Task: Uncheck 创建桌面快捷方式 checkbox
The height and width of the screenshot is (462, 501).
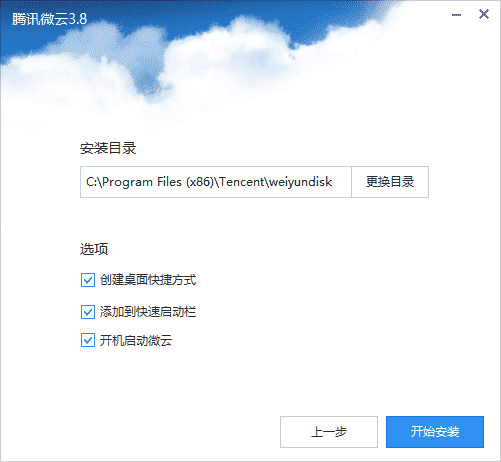Action: click(88, 280)
